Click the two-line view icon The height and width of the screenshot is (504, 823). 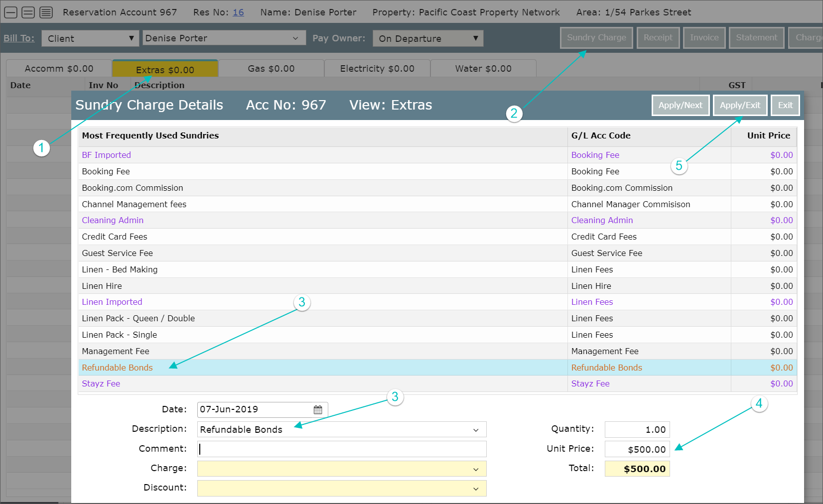[28, 12]
